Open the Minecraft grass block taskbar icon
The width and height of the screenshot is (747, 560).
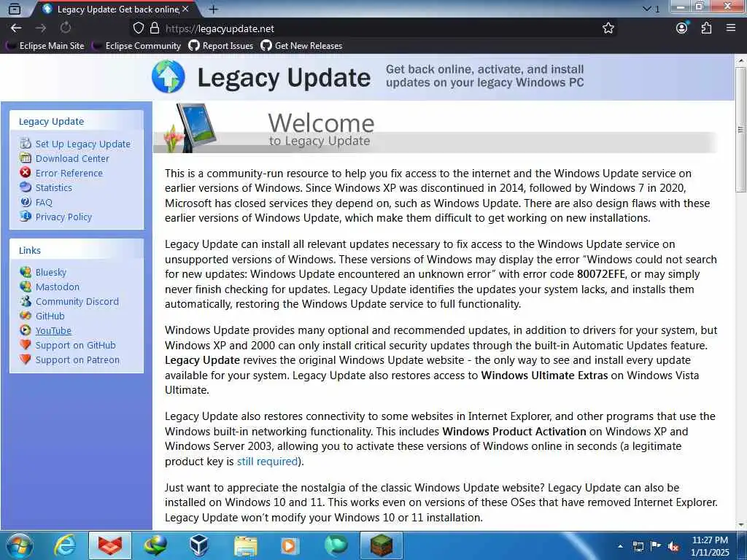point(381,545)
